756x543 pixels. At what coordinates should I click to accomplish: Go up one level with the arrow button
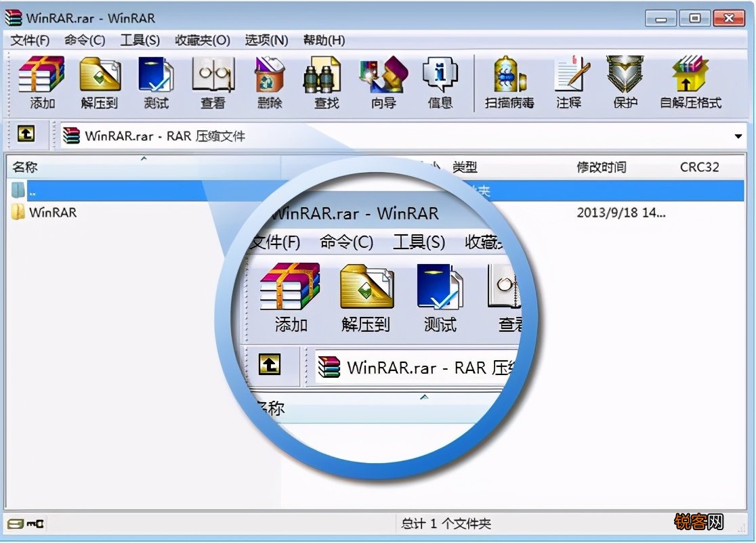click(x=26, y=133)
